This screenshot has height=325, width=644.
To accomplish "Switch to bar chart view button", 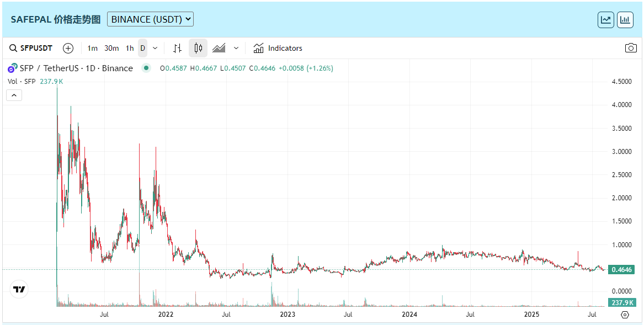I will [x=625, y=20].
